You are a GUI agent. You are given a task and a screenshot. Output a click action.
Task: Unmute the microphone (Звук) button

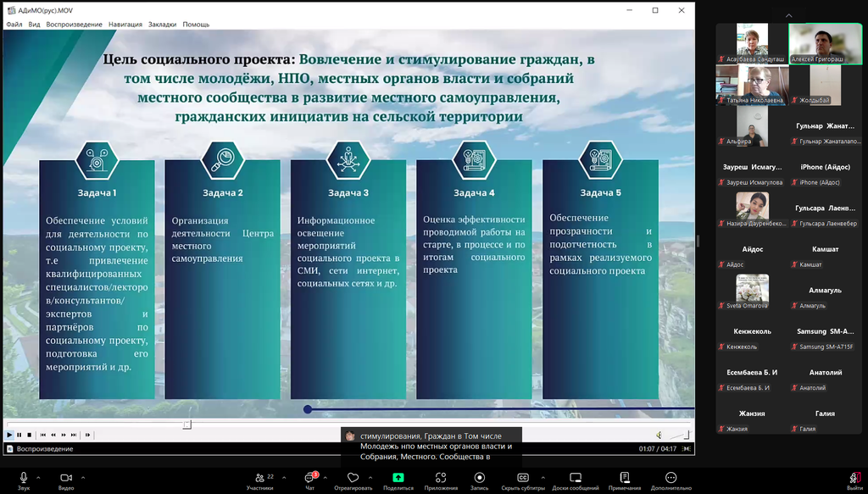24,478
